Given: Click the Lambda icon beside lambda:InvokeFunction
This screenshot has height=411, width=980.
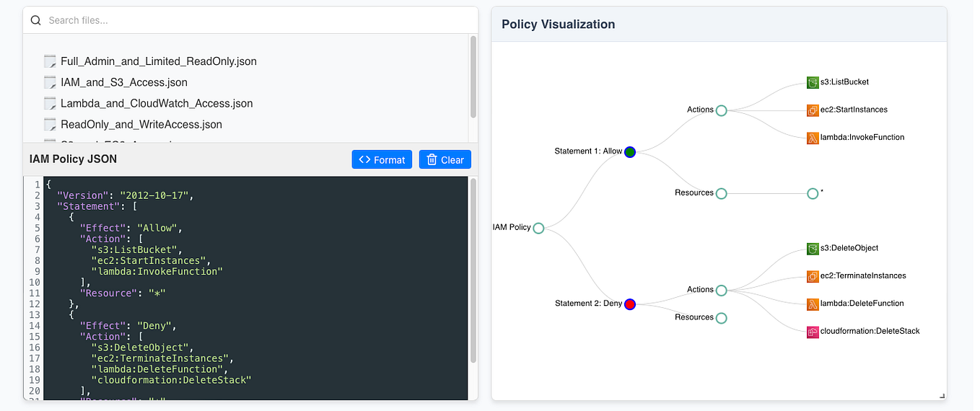Looking at the screenshot, I should click(813, 138).
